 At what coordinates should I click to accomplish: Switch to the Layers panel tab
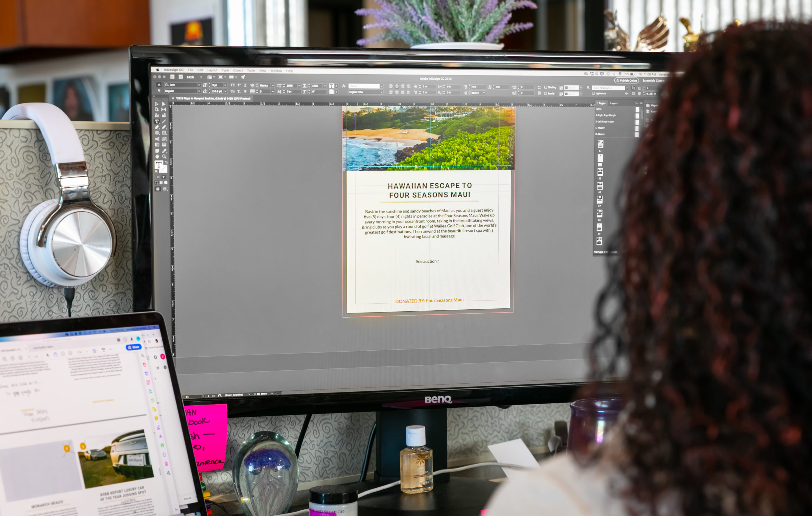tap(614, 103)
